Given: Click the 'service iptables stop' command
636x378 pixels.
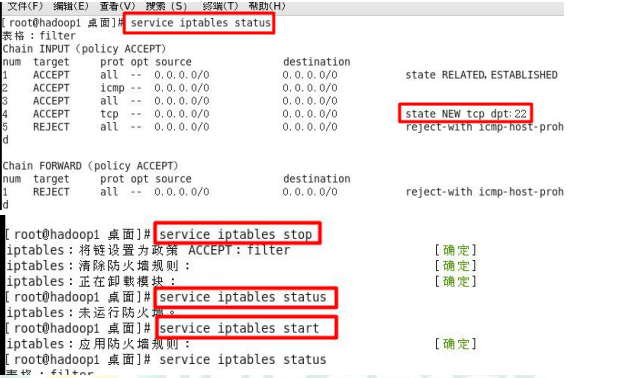Looking at the screenshot, I should pyautogui.click(x=236, y=234).
